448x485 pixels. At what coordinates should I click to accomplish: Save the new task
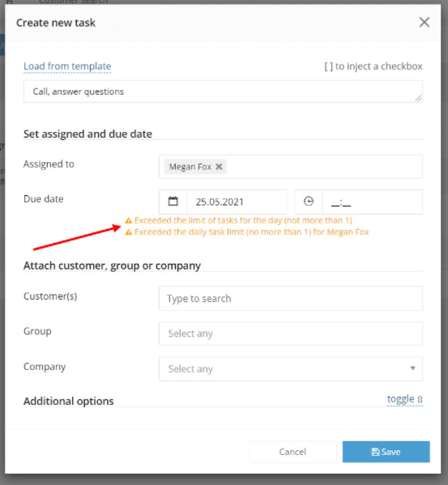[386, 452]
